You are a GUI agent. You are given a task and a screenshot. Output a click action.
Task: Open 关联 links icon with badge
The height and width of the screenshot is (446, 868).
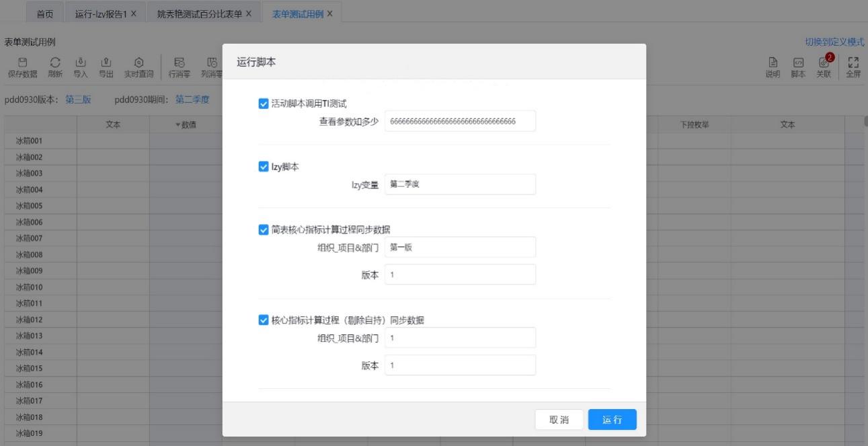pyautogui.click(x=824, y=63)
